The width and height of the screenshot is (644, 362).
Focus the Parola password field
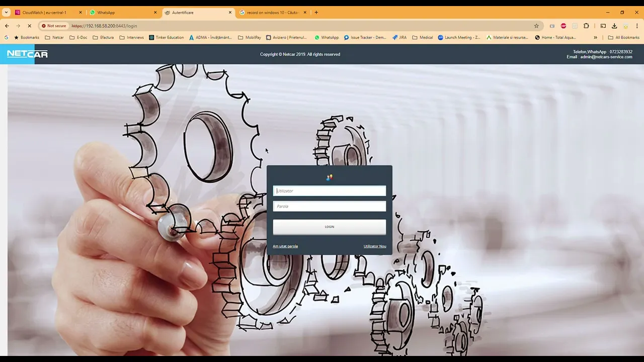[330, 206]
